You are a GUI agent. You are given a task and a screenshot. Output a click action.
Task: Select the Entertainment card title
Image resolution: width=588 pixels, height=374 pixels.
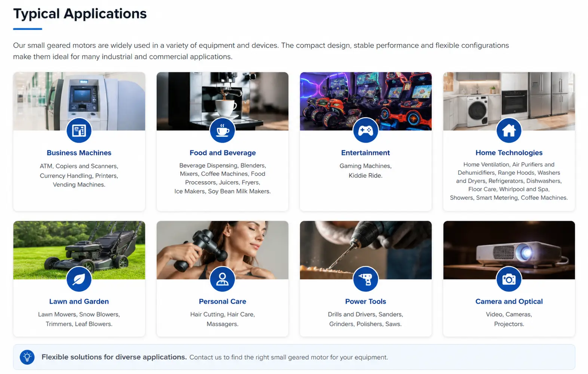click(365, 153)
